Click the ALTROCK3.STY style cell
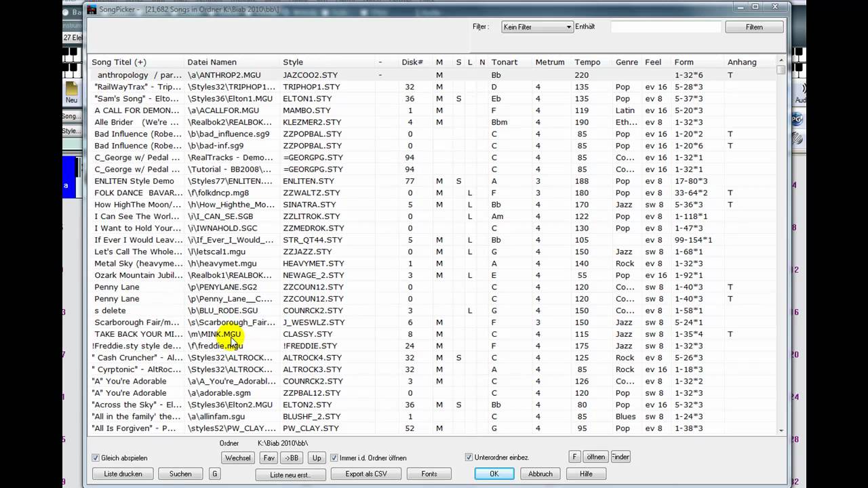The width and height of the screenshot is (868, 488). (x=312, y=369)
